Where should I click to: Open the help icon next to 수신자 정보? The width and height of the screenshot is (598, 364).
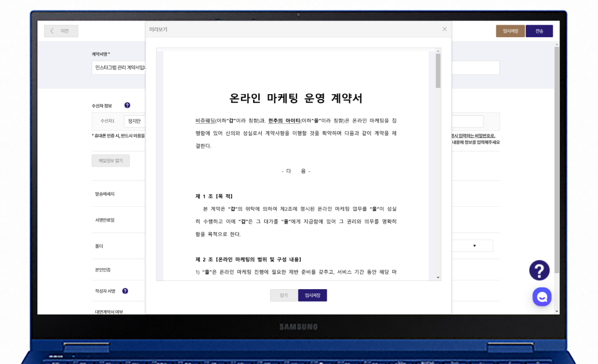click(x=127, y=105)
